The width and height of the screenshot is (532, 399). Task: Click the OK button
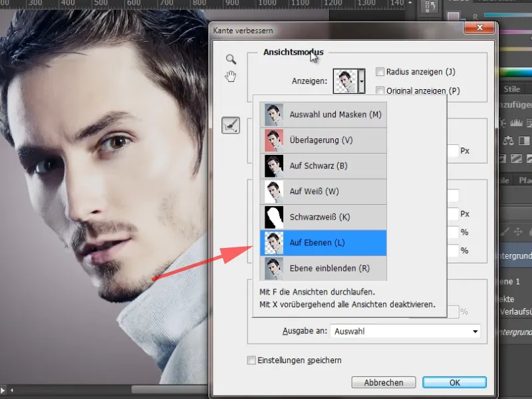click(454, 382)
